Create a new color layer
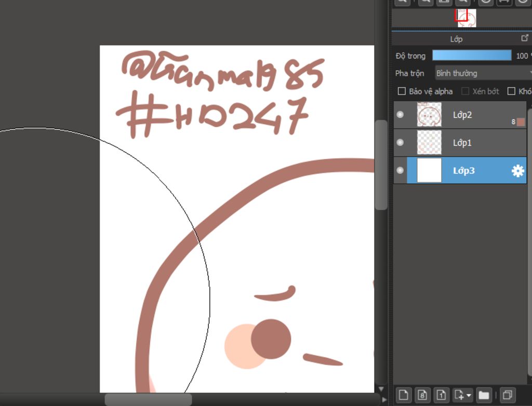Image resolution: width=532 pixels, height=406 pixels. 403,395
